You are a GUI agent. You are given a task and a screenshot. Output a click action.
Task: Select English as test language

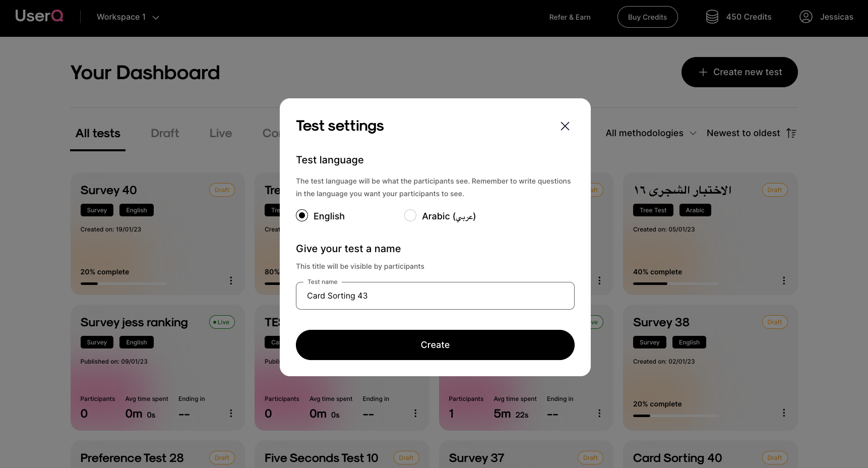302,216
